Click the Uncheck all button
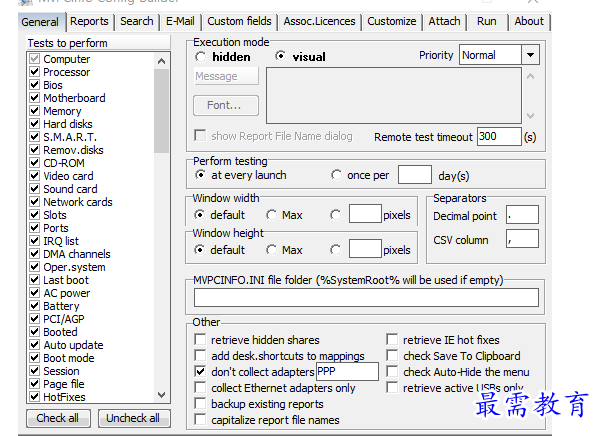The height and width of the screenshot is (436, 597). coord(134,418)
